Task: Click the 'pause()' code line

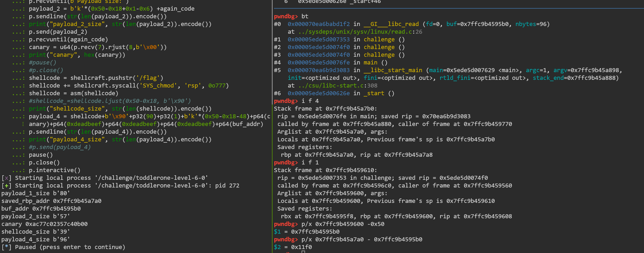Action: [x=41, y=155]
